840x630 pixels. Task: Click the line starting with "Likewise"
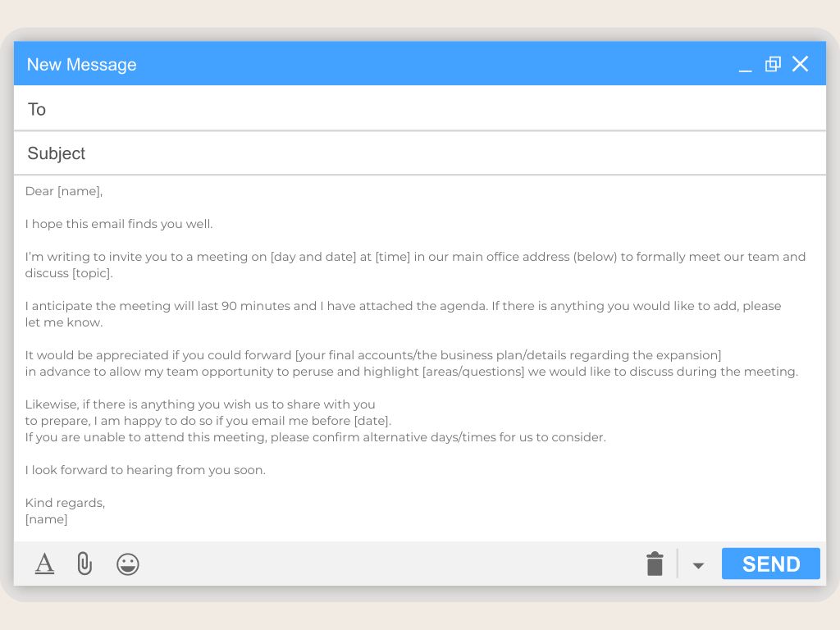[x=200, y=404]
